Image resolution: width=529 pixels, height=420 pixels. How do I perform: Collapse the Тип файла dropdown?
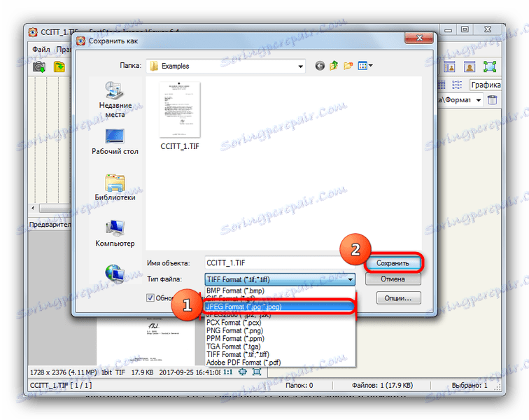pyautogui.click(x=350, y=279)
